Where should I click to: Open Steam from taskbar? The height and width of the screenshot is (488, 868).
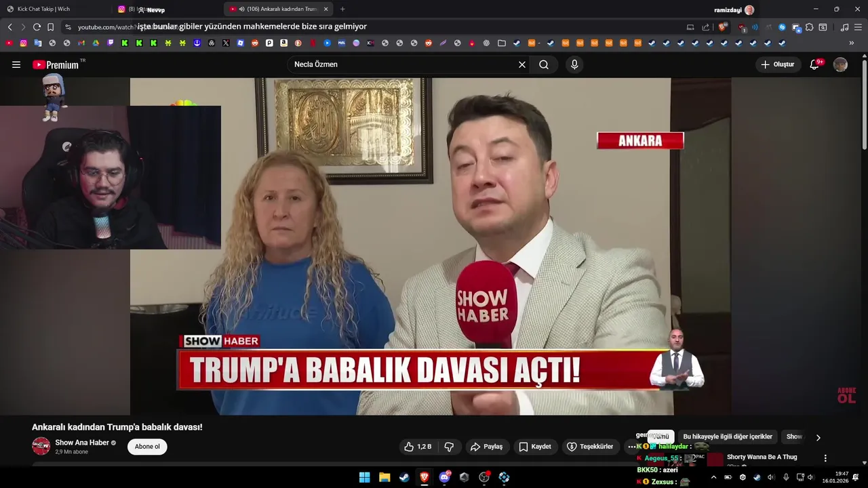pyautogui.click(x=404, y=477)
